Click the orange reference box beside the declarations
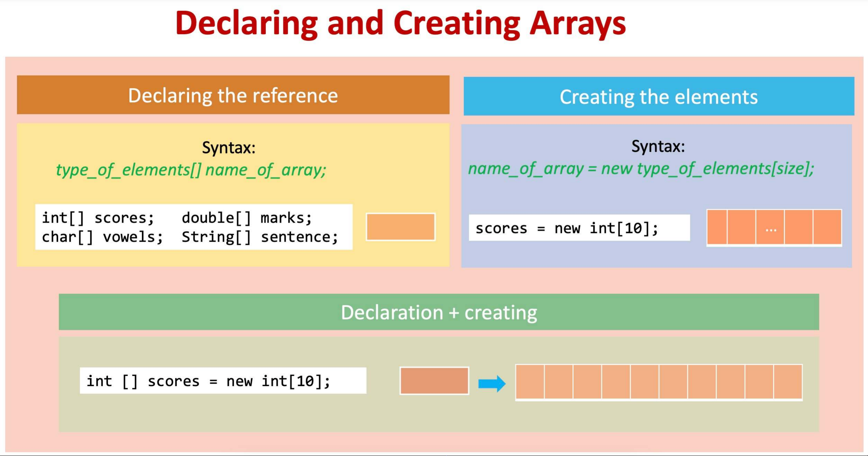 (x=400, y=227)
